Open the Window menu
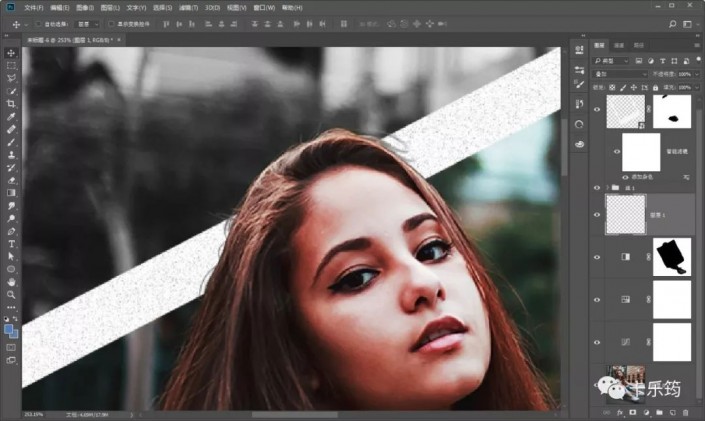This screenshot has width=705, height=421. click(x=264, y=8)
